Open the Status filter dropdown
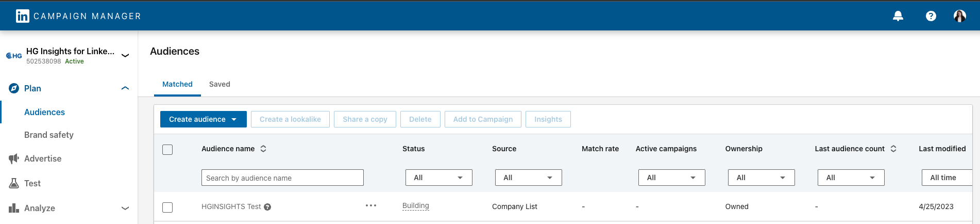 coord(438,178)
